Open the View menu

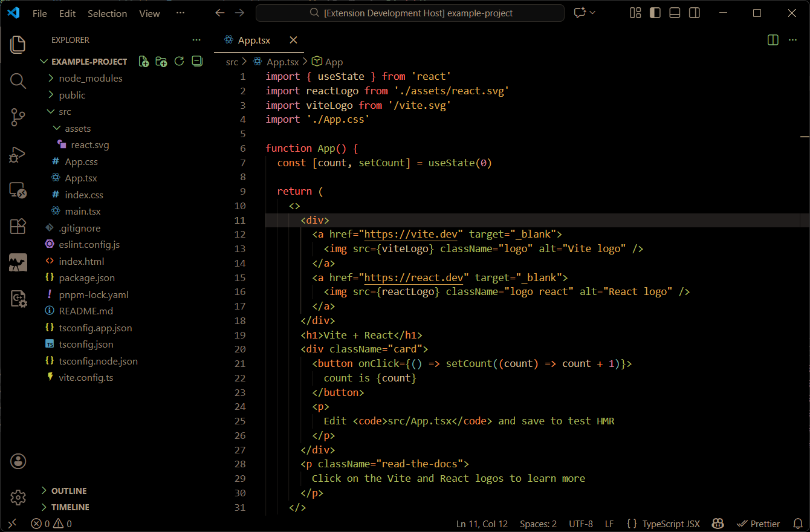(150, 13)
